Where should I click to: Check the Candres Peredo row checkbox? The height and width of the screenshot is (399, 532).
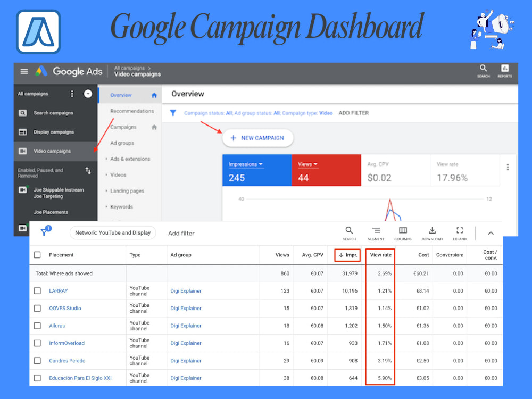(37, 361)
